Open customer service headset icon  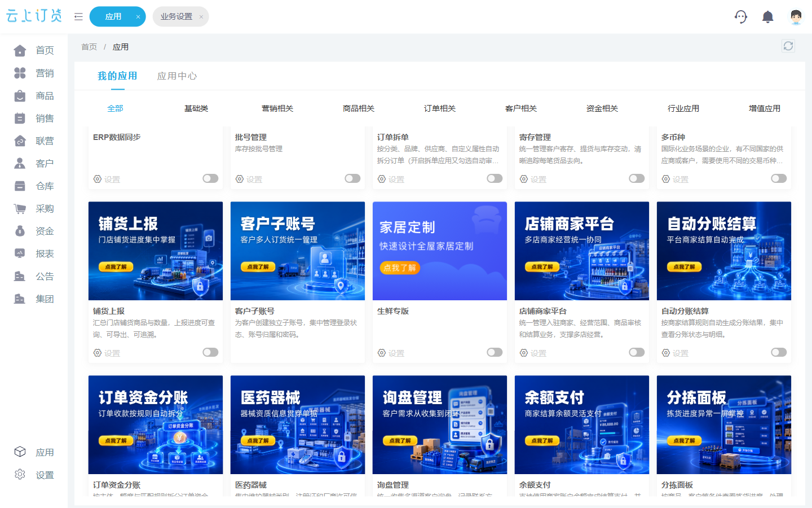point(741,17)
